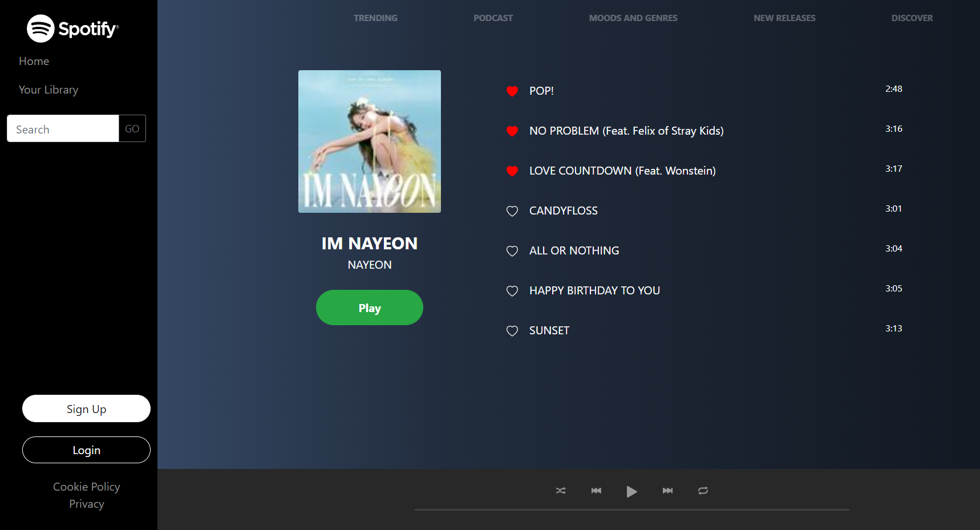Open Your Library
The height and width of the screenshot is (530, 980).
48,90
